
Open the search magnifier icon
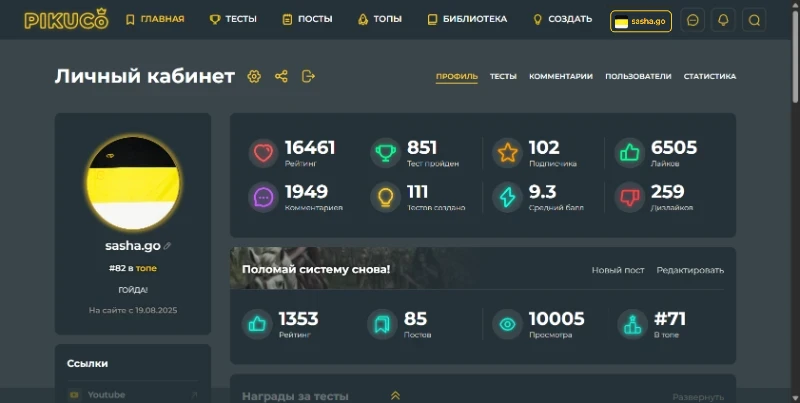click(x=754, y=20)
